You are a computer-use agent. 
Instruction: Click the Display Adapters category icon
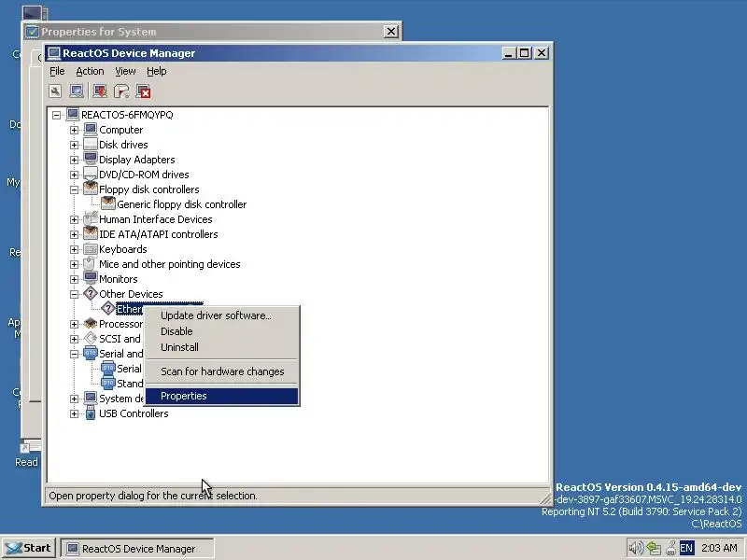(x=90, y=159)
